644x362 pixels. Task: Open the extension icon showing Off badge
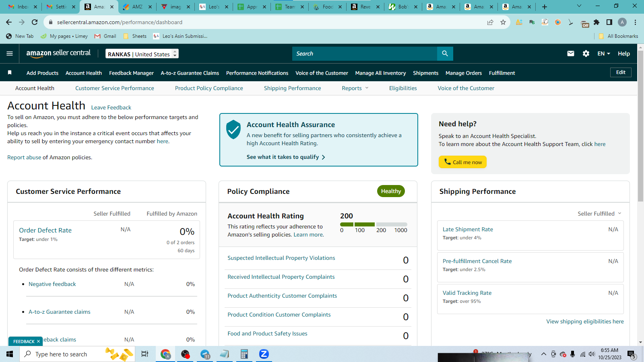(x=585, y=23)
